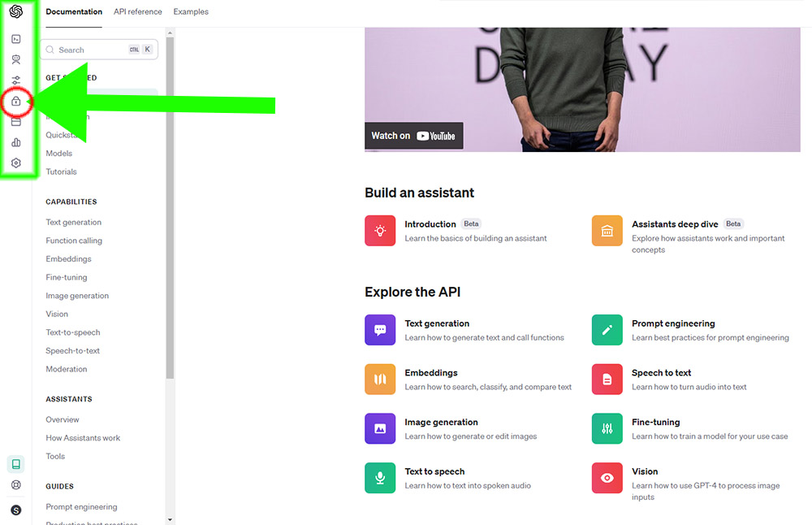Click the red Speech to text document icon
Viewport: 812px width, 525px height.
[607, 379]
